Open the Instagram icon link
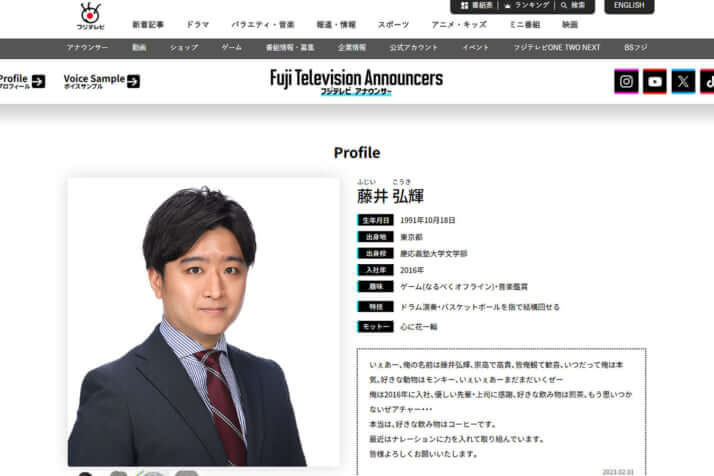 (627, 81)
